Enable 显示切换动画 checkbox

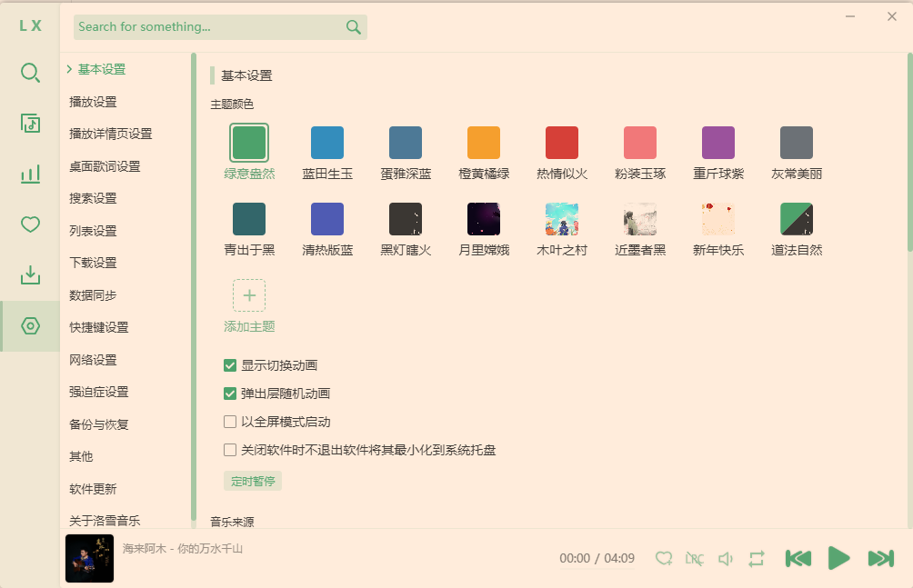230,365
